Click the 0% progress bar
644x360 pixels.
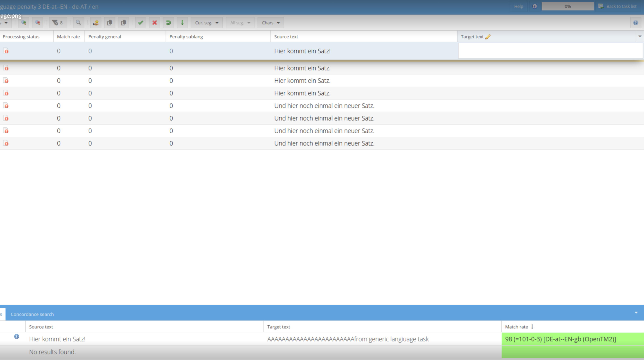point(568,7)
